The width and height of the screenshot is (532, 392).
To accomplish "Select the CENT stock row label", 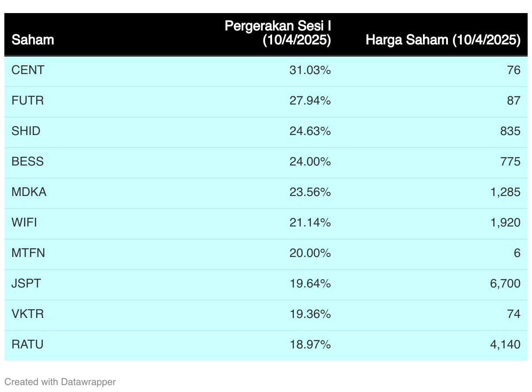I will coord(28,70).
